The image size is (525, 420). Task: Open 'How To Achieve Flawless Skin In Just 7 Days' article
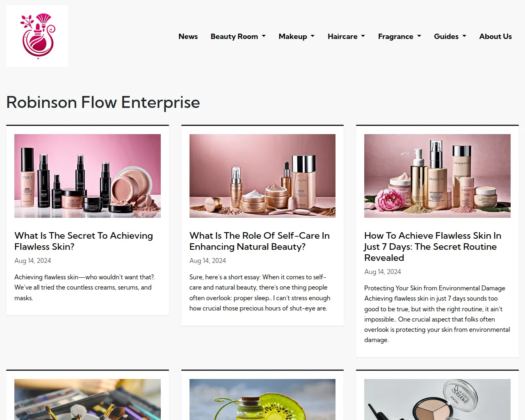point(433,247)
